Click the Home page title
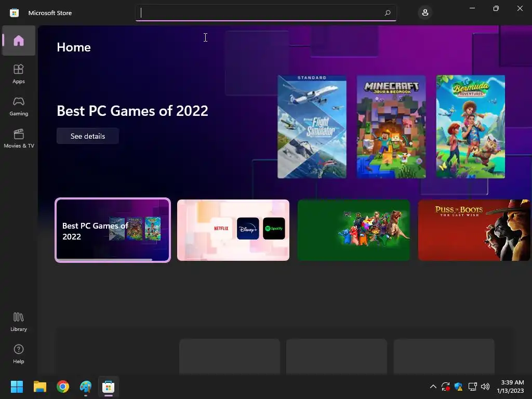Image resolution: width=532 pixels, height=399 pixels. point(74,47)
